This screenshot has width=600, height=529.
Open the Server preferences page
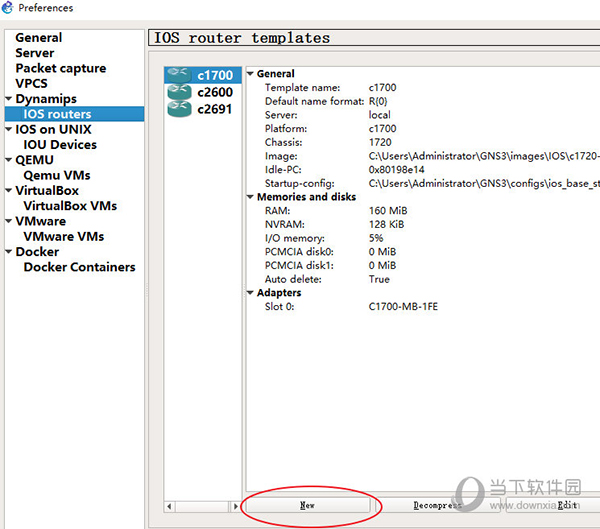34,53
